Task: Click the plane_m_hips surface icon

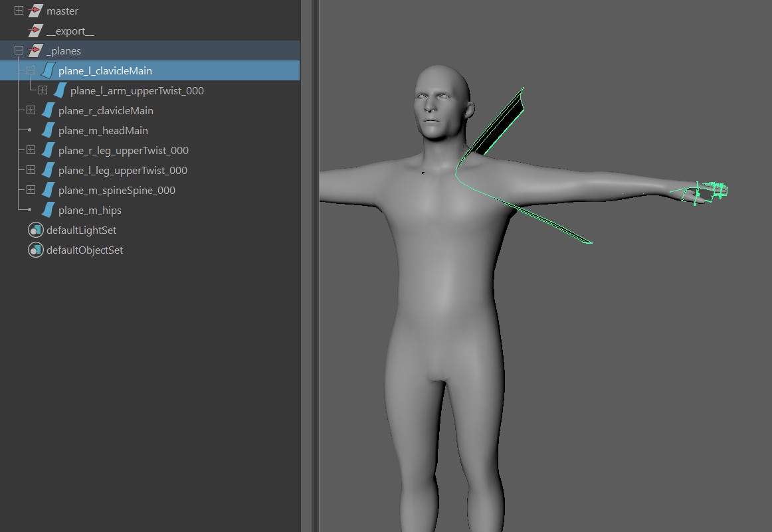Action: coord(47,211)
